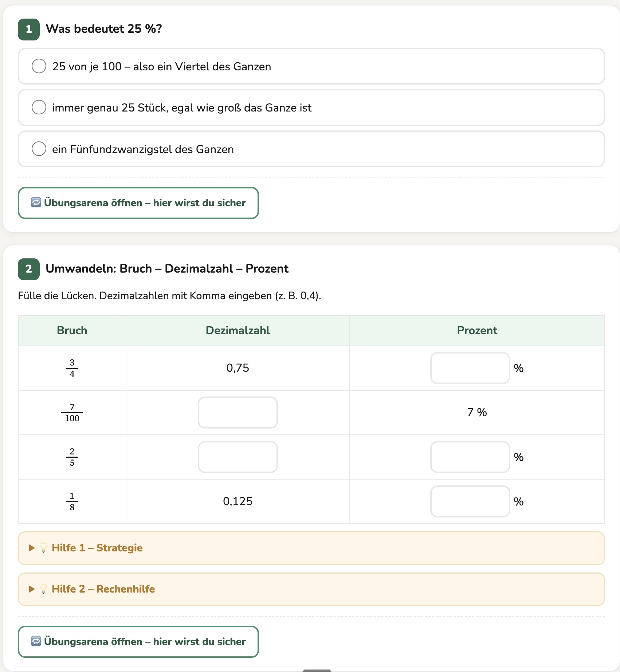Pick 'ein Fünfundzwanzigstel des Ganzen' option

[311, 149]
